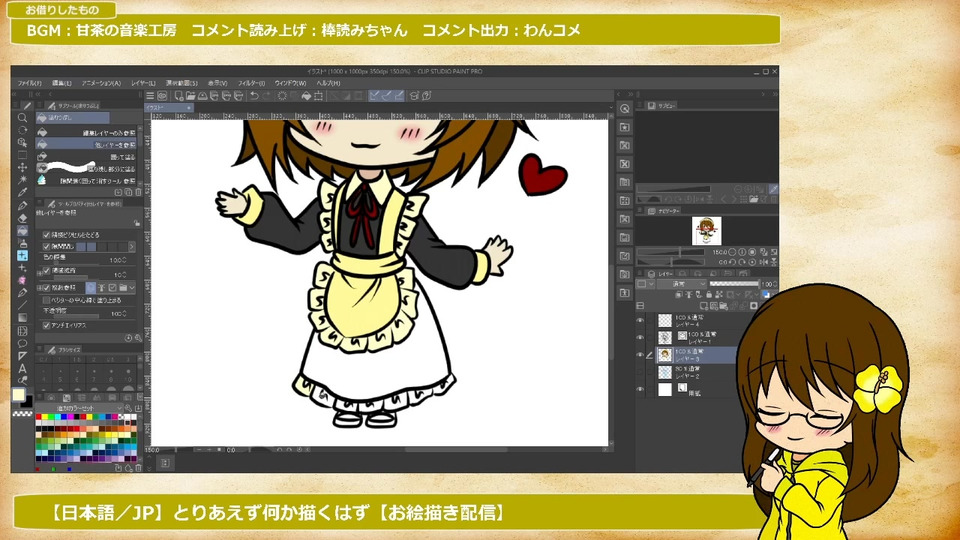Screen dimensions: 960x540
Task: Hide layer 4 with its eye icon
Action: pos(640,320)
